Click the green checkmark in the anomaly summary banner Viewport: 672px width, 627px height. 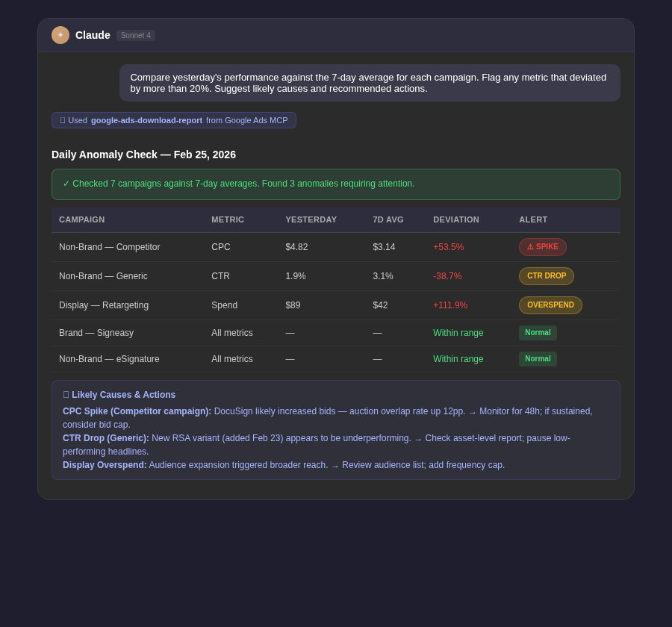66,184
